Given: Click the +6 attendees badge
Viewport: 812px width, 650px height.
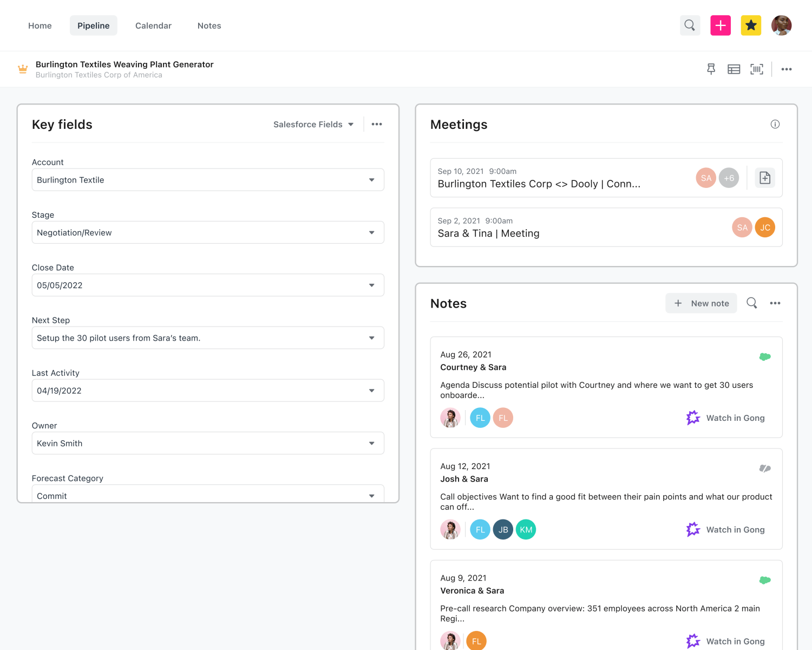Looking at the screenshot, I should [x=729, y=178].
